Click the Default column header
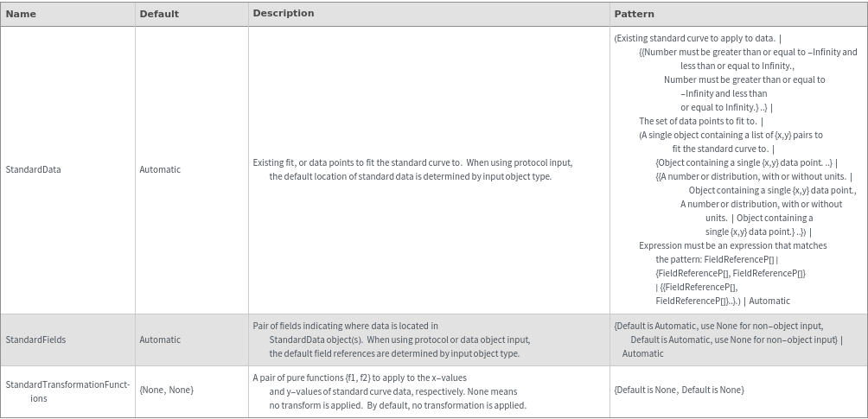 click(x=159, y=14)
